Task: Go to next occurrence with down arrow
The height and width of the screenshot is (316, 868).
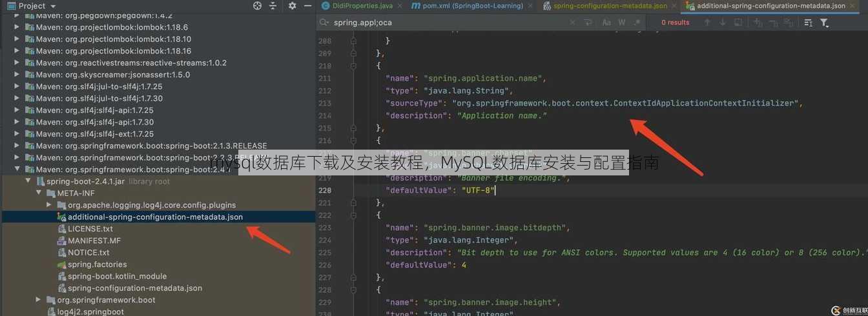Action: click(722, 23)
